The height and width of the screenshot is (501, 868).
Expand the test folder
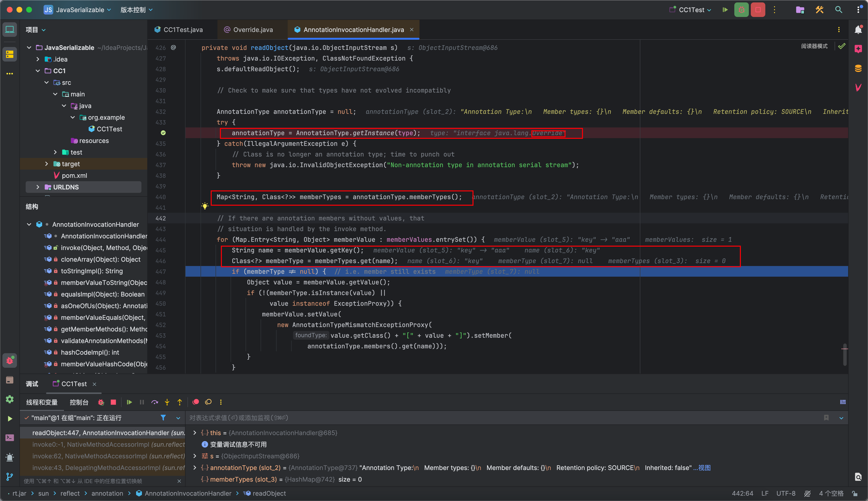pyautogui.click(x=55, y=152)
